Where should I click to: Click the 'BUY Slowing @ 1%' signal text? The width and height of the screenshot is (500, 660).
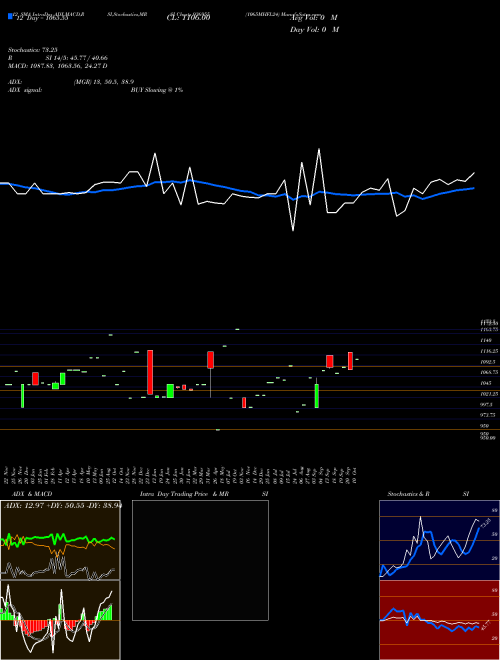tap(157, 90)
